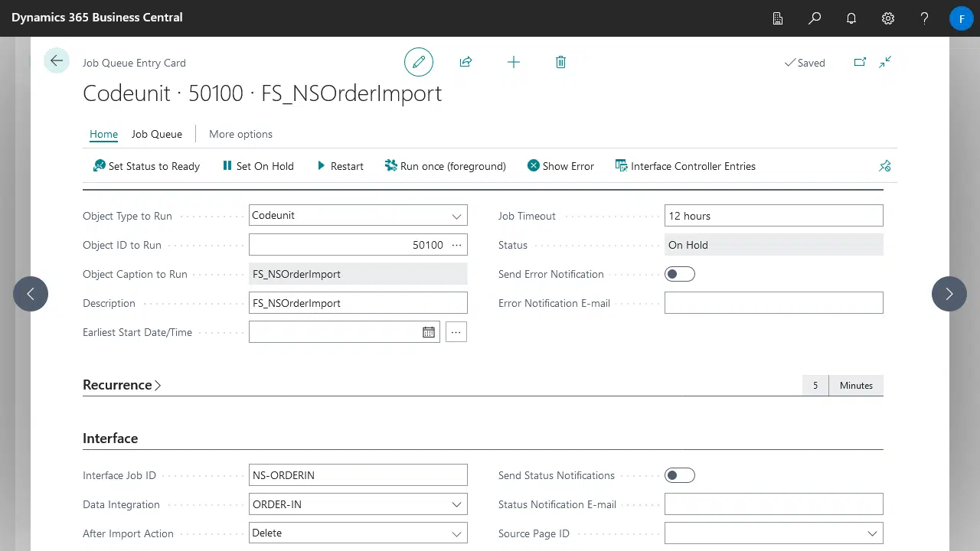Viewport: 980px width, 551px height.
Task: Open Business Central settings gear
Action: pos(887,18)
